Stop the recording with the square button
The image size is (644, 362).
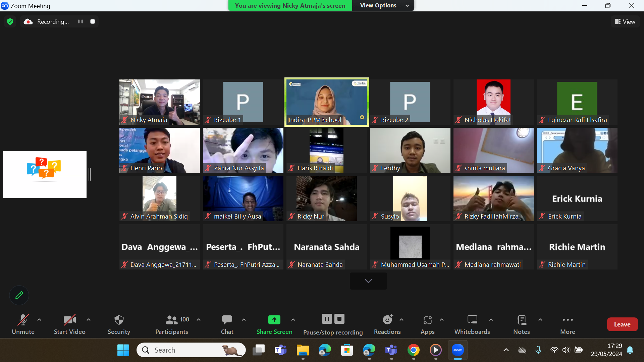pyautogui.click(x=93, y=21)
